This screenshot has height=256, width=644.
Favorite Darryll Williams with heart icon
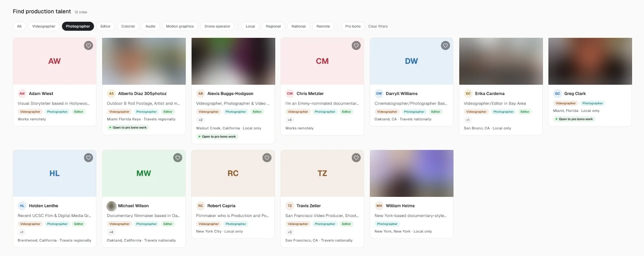tap(446, 45)
